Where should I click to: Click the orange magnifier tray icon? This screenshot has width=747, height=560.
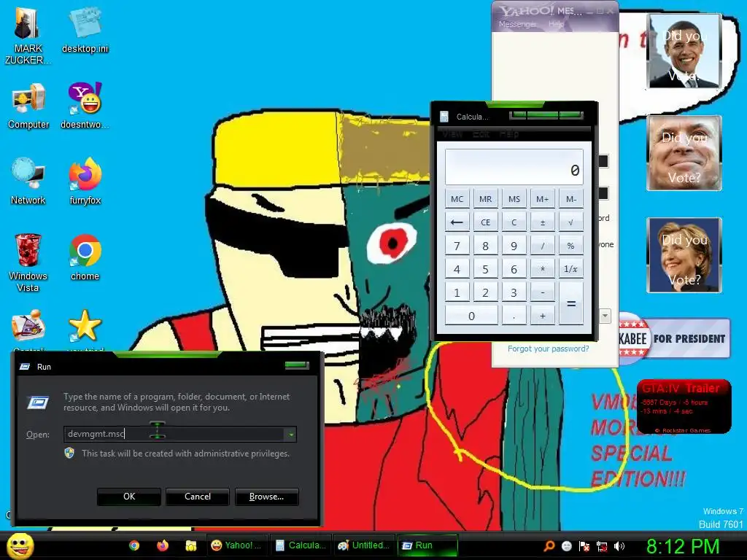549,546
